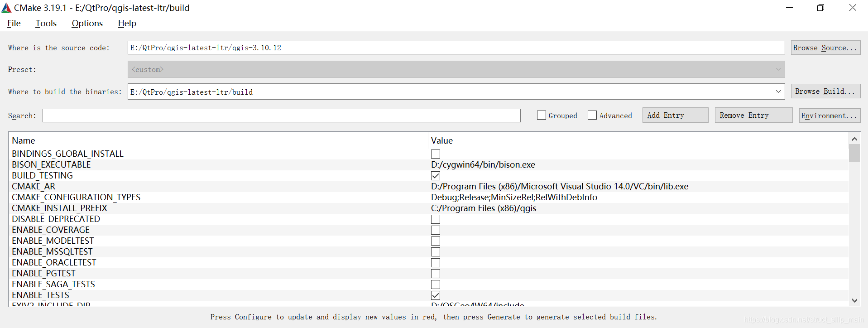Toggle ENABLE_COVERAGE checkbox
The width and height of the screenshot is (868, 328).
pos(436,230)
